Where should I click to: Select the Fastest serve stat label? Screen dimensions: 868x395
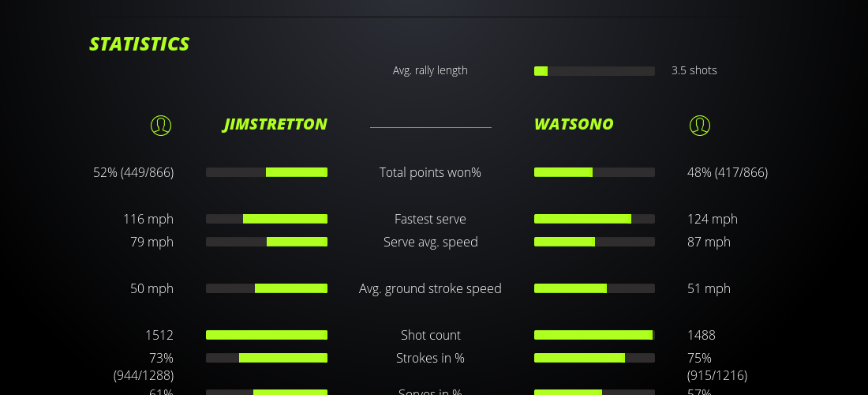tap(430, 219)
